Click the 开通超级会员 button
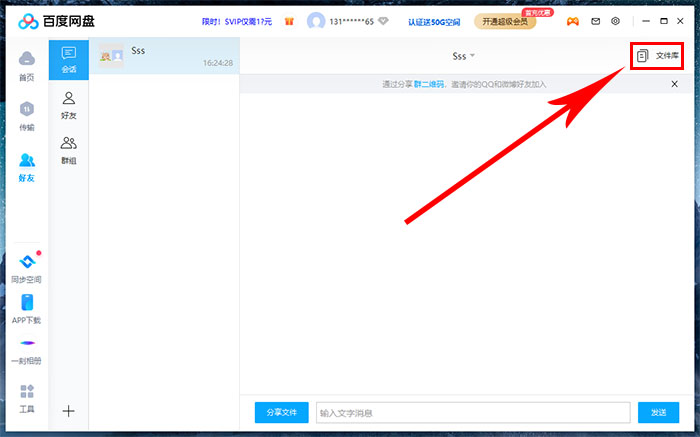This screenshot has height=437, width=700. [505, 21]
